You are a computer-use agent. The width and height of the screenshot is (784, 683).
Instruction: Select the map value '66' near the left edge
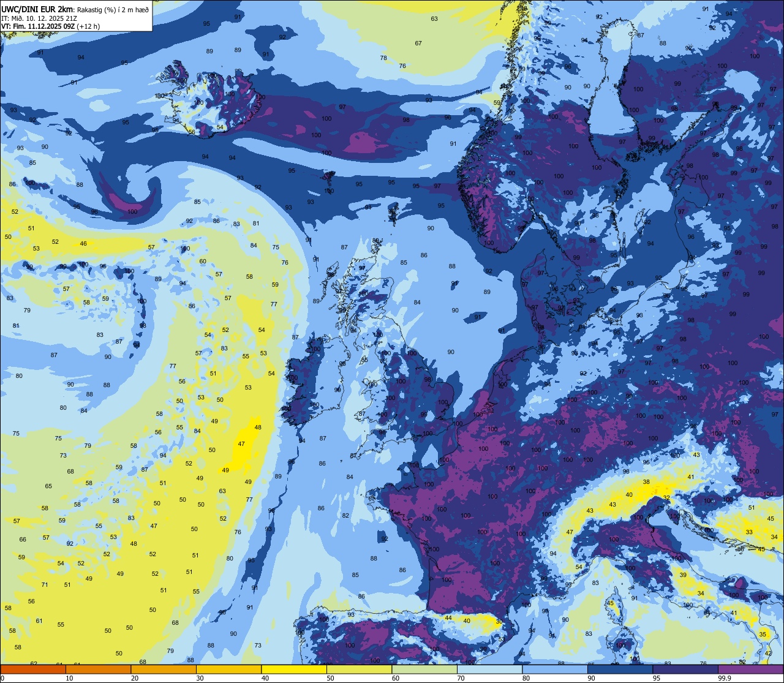click(23, 539)
